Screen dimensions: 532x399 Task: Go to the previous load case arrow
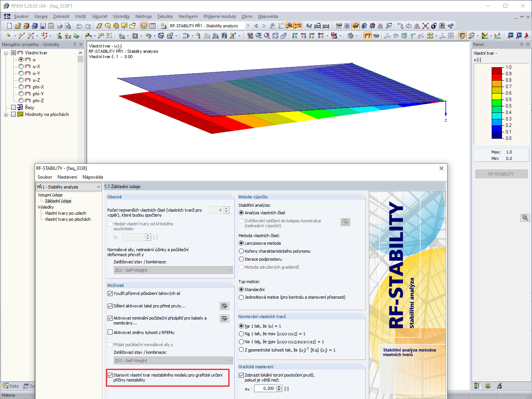click(256, 26)
